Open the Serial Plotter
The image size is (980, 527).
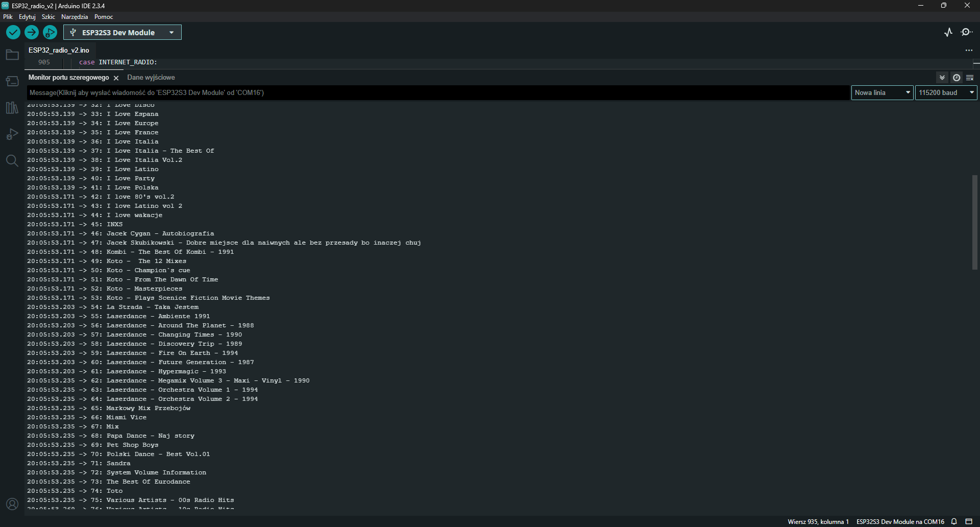pos(948,32)
